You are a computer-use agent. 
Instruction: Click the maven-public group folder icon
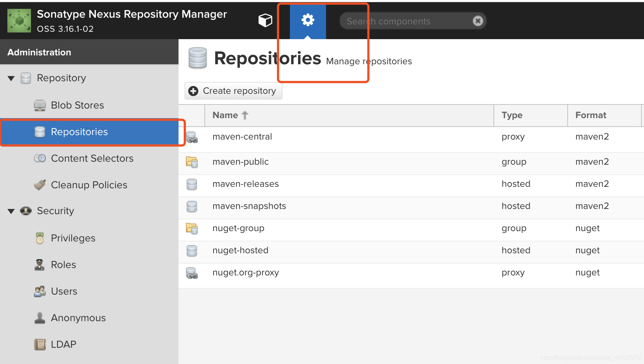click(192, 162)
